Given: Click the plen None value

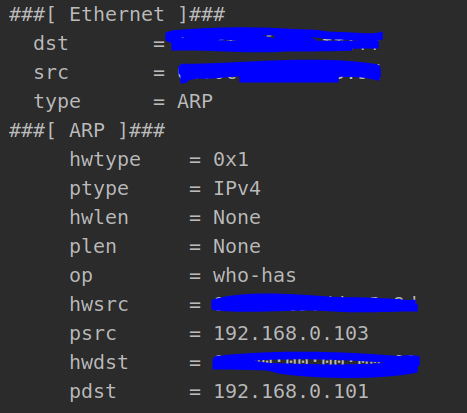Looking at the screenshot, I should point(237,247).
